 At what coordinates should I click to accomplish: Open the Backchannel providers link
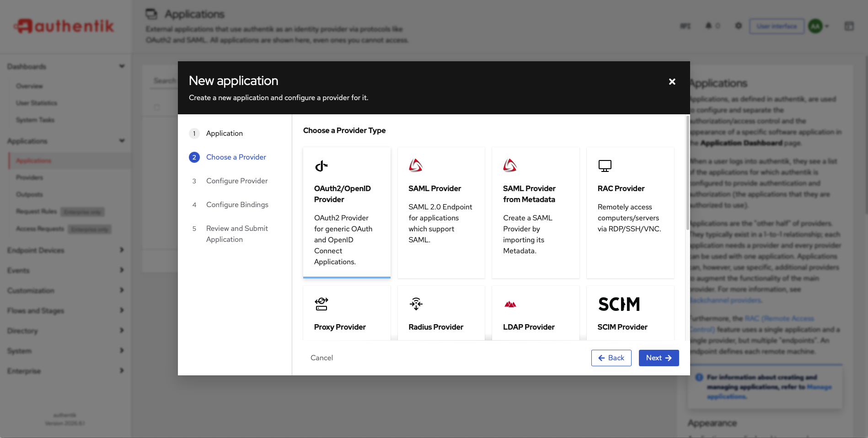[726, 300]
